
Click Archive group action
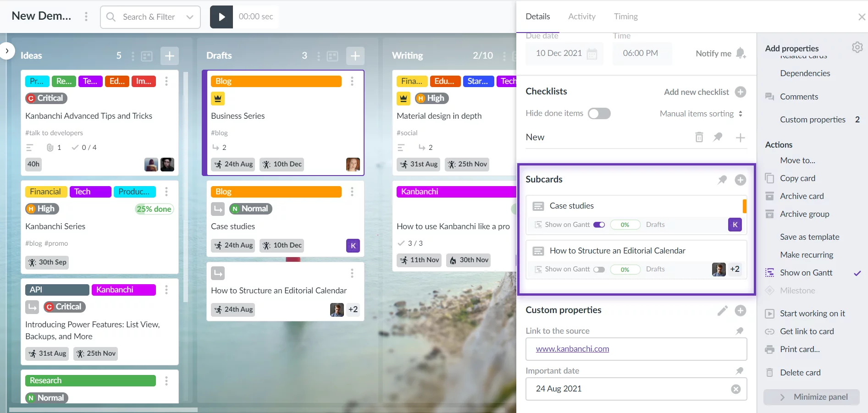click(805, 214)
